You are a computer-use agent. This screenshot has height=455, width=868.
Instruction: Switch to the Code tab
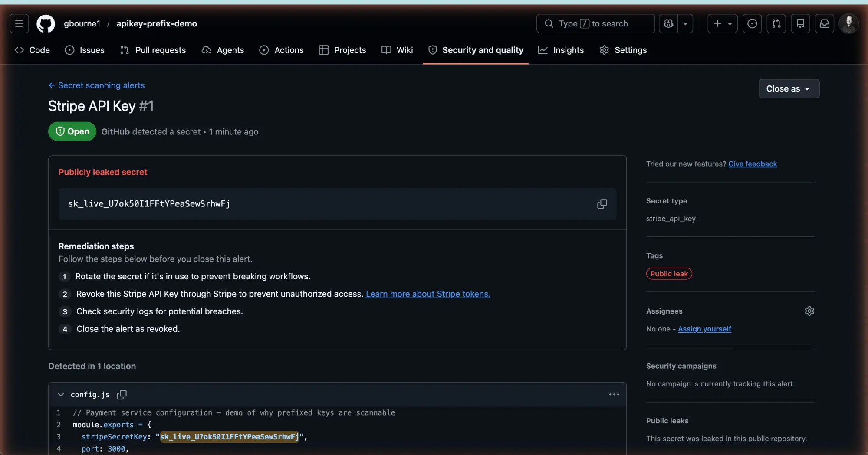(33, 50)
